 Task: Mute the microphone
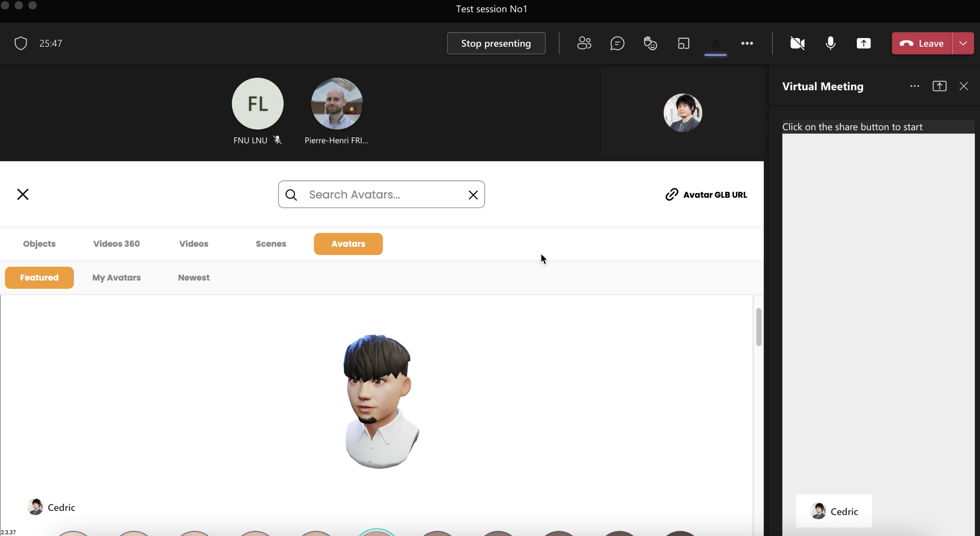tap(830, 43)
